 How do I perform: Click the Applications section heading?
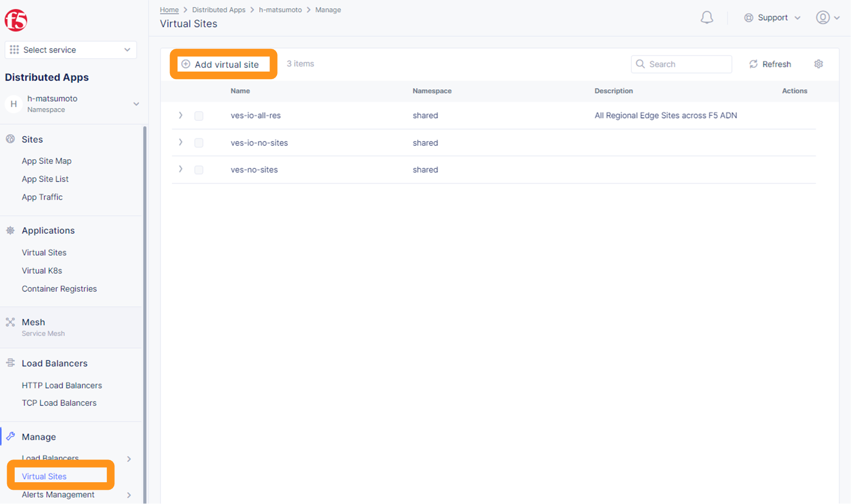pos(48,231)
